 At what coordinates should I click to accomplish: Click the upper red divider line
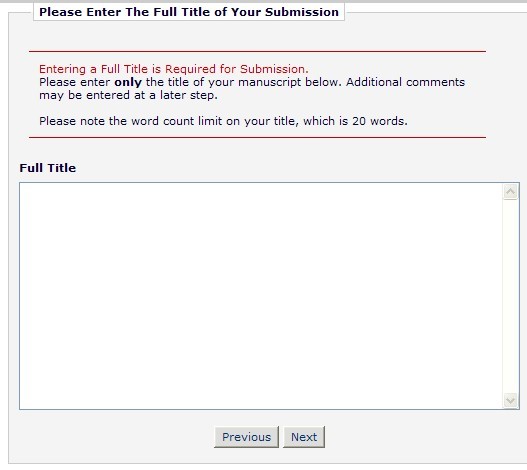point(257,51)
